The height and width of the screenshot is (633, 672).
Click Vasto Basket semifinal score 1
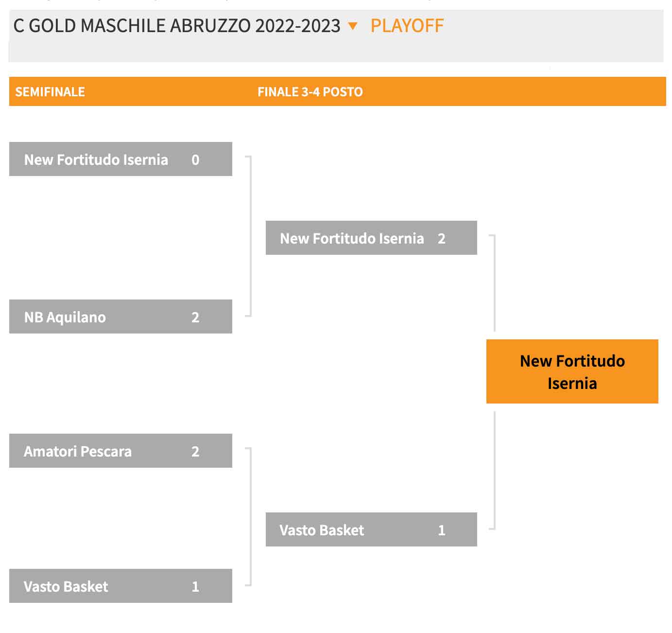(195, 587)
